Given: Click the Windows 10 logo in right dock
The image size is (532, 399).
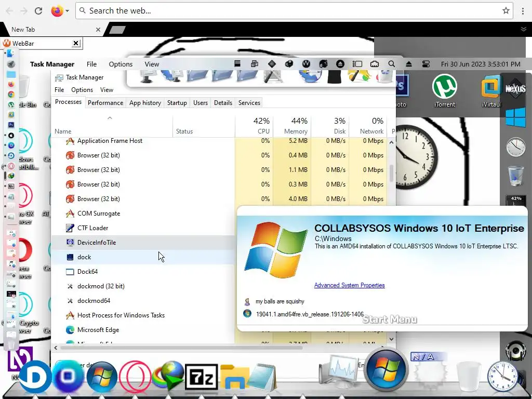Looking at the screenshot, I should pyautogui.click(x=515, y=117).
